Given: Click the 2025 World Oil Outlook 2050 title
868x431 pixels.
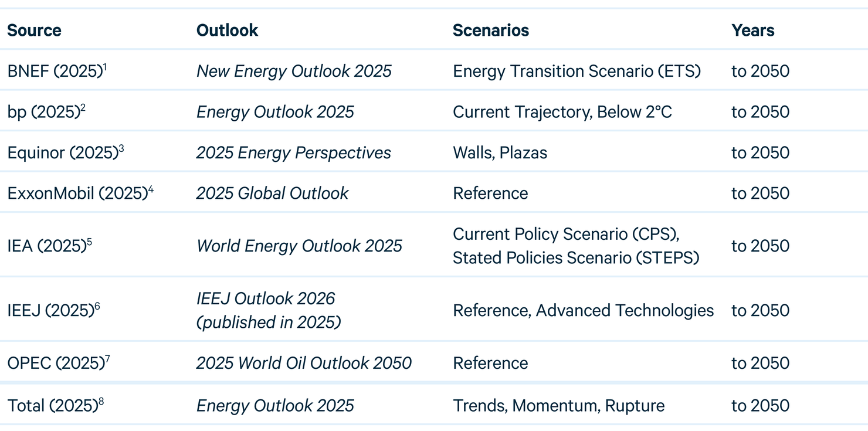Looking at the screenshot, I should (x=304, y=363).
